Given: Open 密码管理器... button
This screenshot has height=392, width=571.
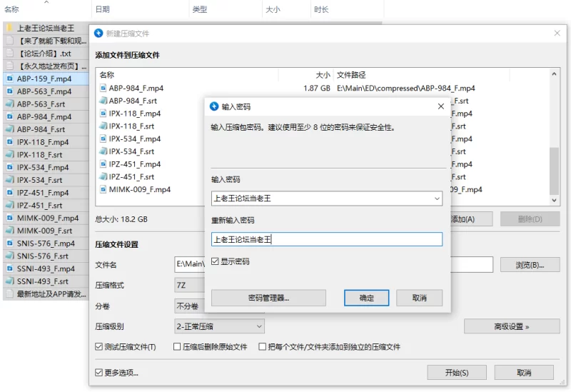Looking at the screenshot, I should 268,298.
